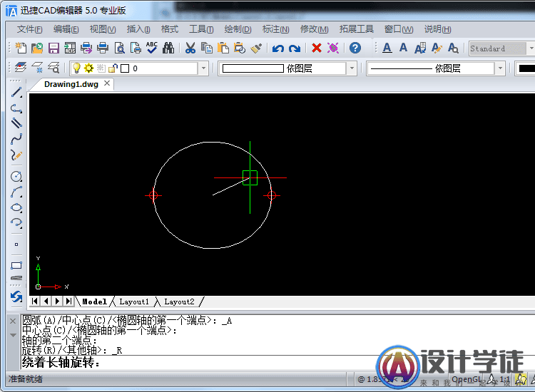Click the underlined A text tool icon

coord(387,48)
